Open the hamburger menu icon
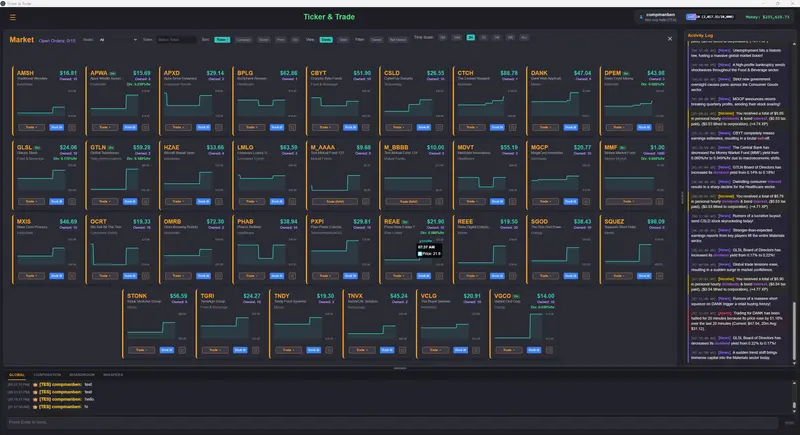The width and height of the screenshot is (800, 435). [x=13, y=17]
